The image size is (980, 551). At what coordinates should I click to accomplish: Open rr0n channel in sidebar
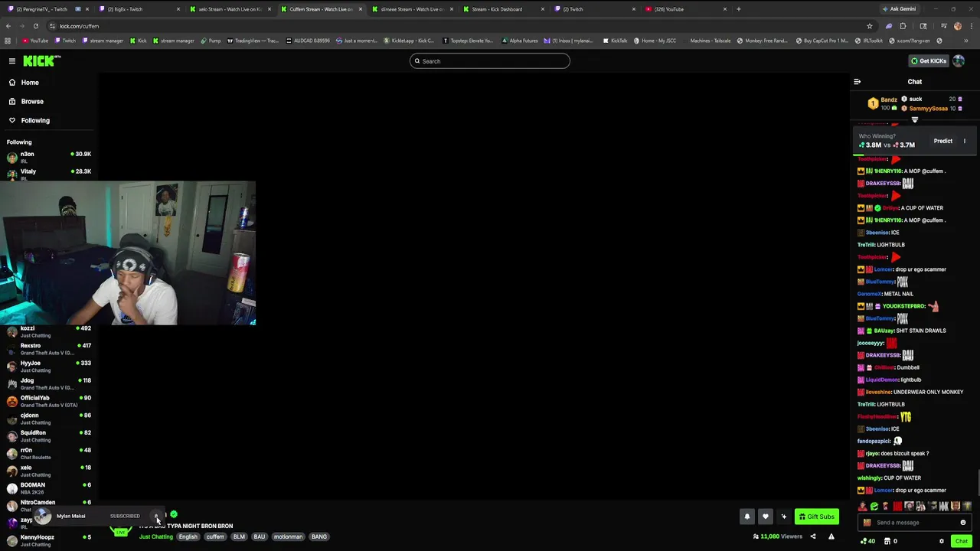pyautogui.click(x=49, y=453)
